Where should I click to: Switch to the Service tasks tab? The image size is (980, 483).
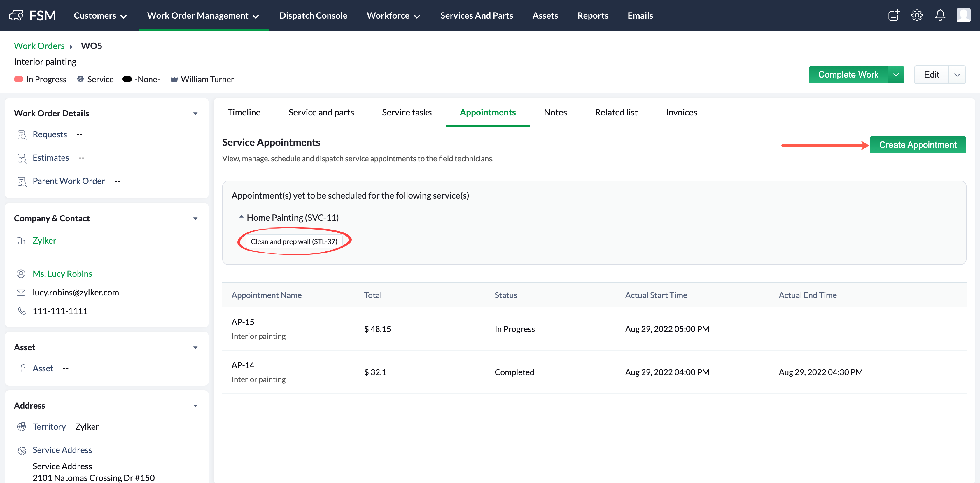[407, 112]
